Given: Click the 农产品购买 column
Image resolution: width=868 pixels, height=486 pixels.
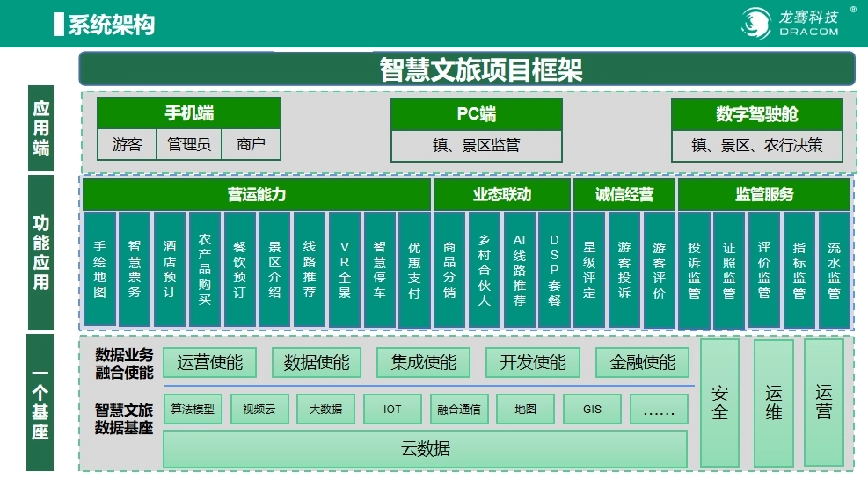Looking at the screenshot, I should (x=205, y=269).
